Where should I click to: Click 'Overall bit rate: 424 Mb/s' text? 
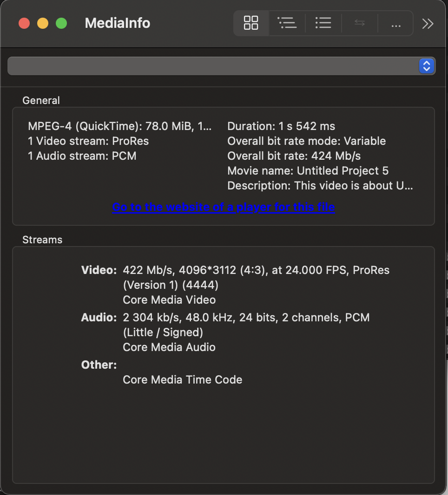(x=294, y=156)
